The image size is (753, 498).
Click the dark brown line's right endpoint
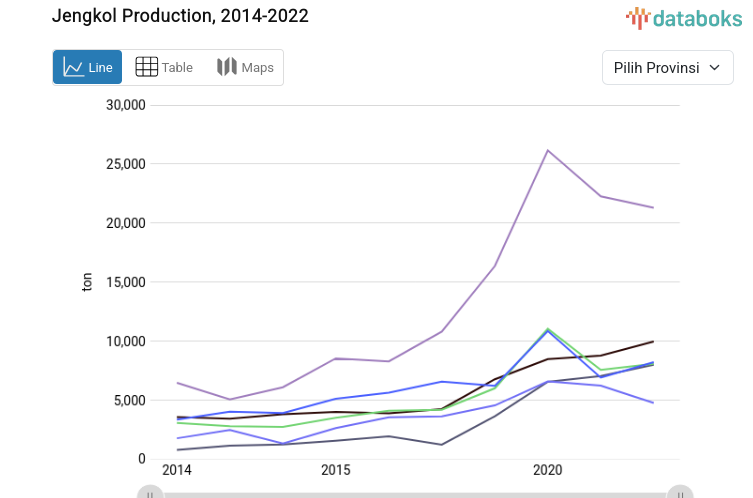pyautogui.click(x=653, y=342)
